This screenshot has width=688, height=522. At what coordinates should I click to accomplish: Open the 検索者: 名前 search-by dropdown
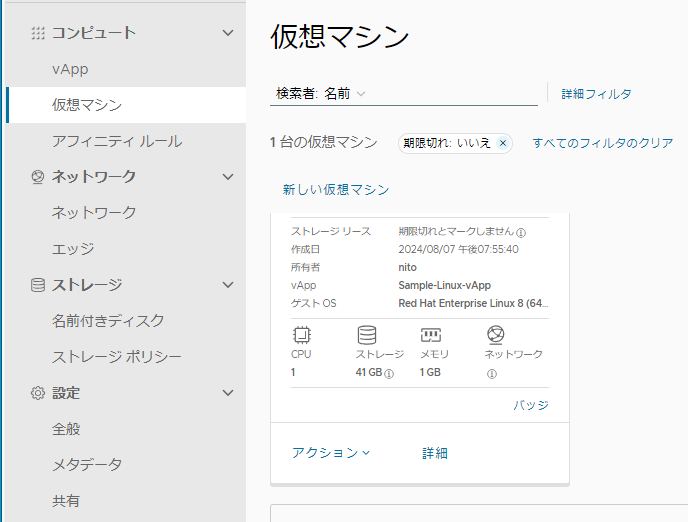tap(320, 93)
